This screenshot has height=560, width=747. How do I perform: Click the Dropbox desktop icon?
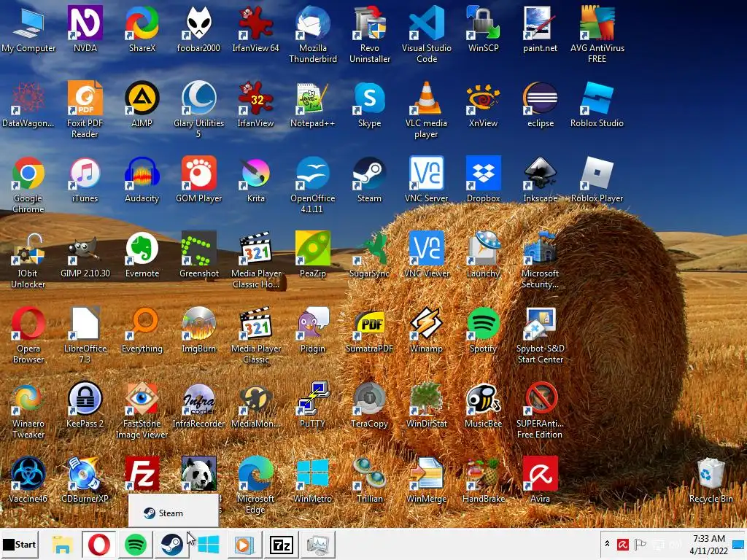[483, 179]
